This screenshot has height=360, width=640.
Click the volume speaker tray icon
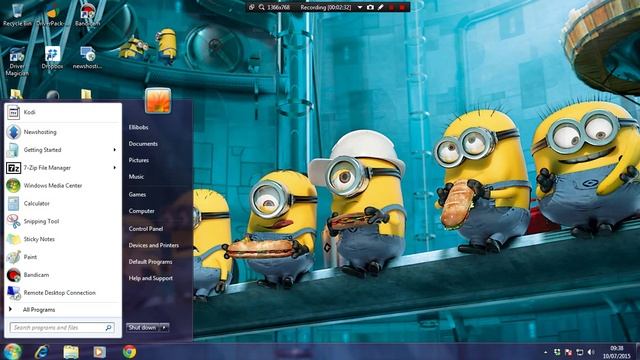point(591,352)
